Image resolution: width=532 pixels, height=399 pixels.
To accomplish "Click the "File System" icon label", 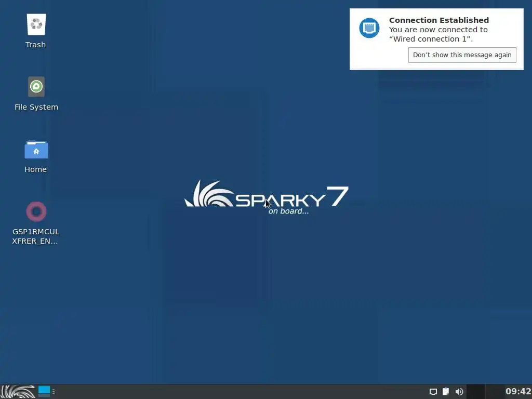I will [36, 107].
